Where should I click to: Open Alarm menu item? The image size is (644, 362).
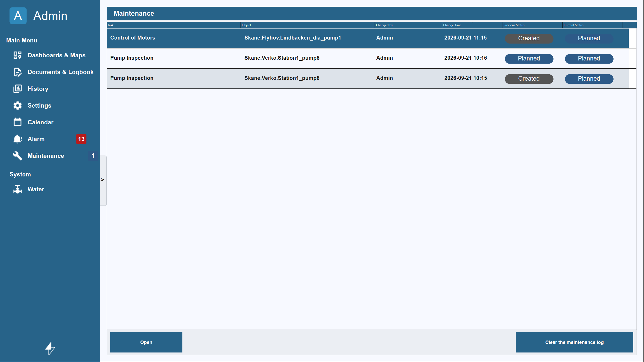(x=36, y=139)
